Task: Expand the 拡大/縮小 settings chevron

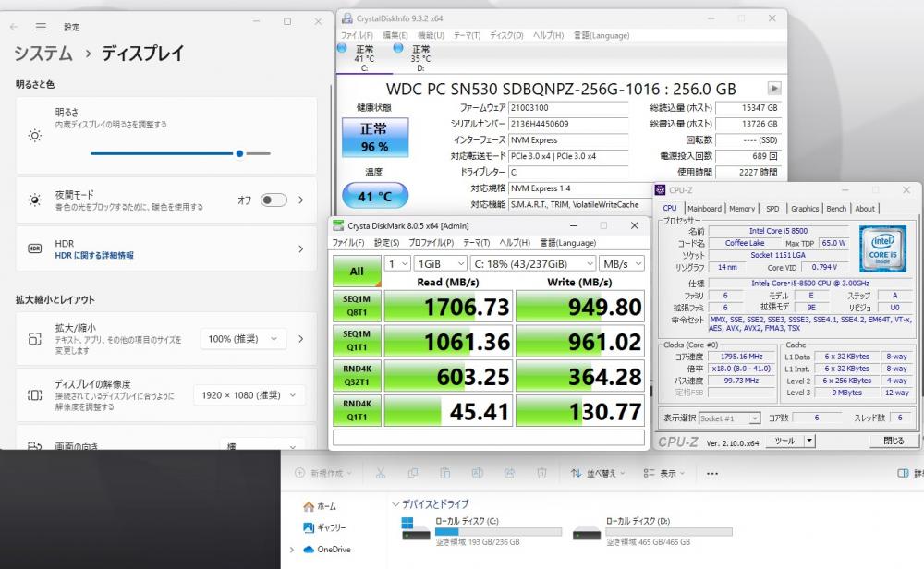Action: [301, 339]
